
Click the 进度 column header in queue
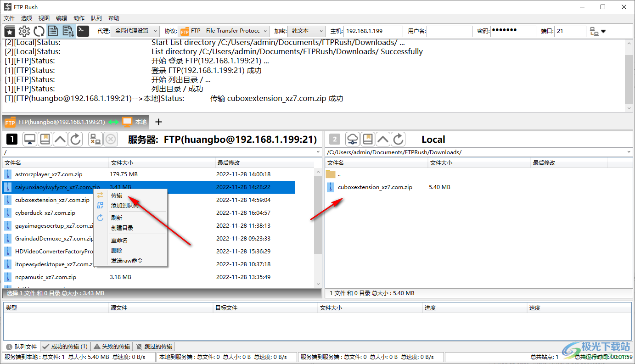[x=474, y=308]
